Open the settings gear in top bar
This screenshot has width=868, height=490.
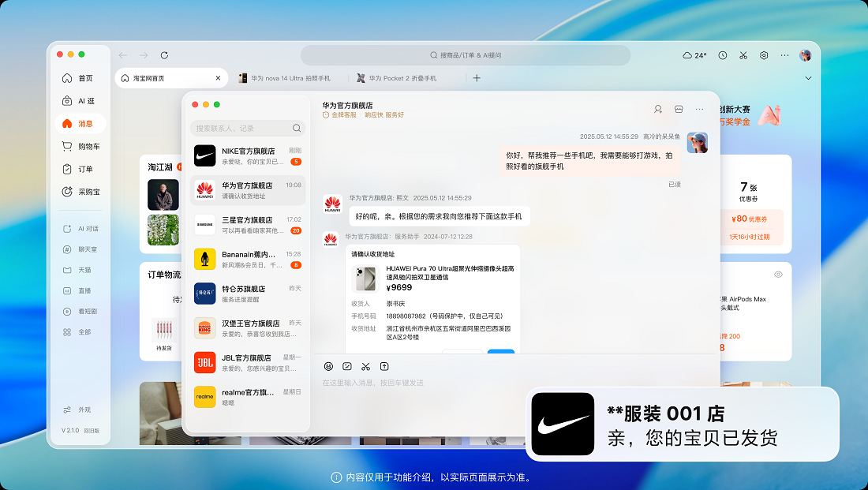pyautogui.click(x=764, y=55)
